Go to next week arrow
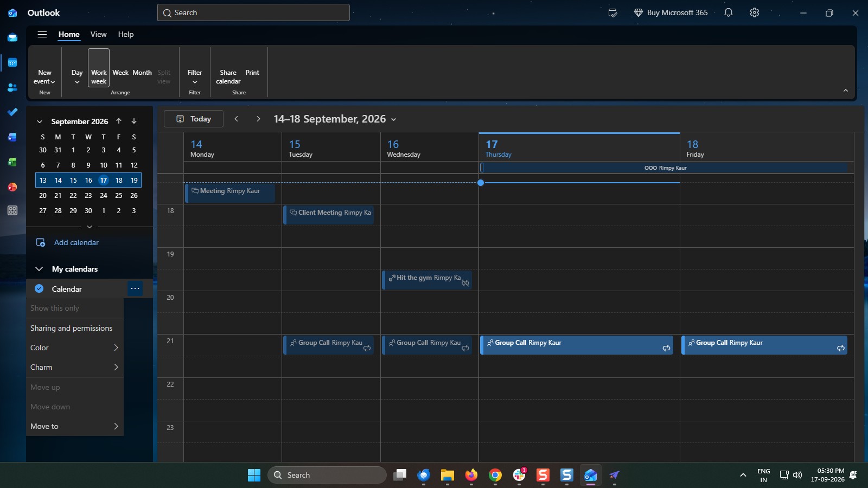This screenshot has height=488, width=868. [x=258, y=119]
